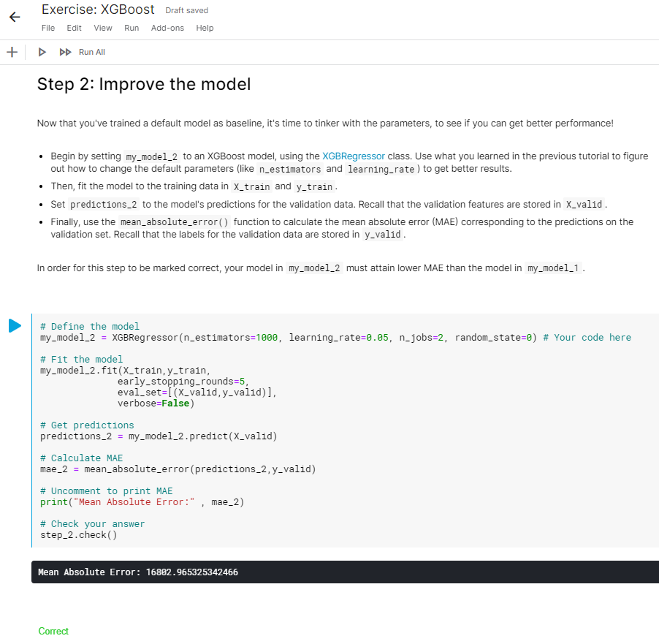Click the inline code my_model_1
659x644 pixels.
pos(553,268)
